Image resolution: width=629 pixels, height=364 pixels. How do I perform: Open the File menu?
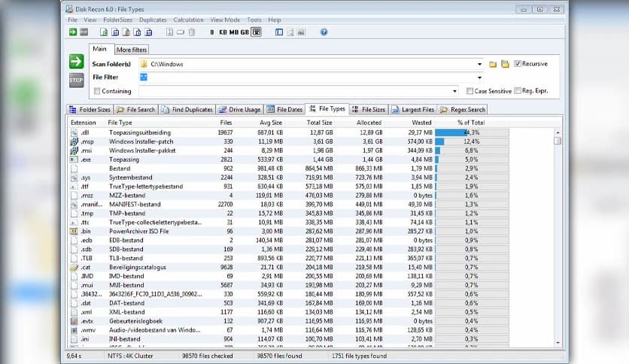click(x=73, y=20)
